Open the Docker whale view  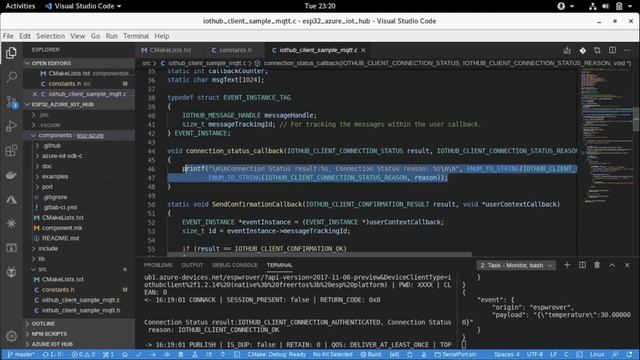click(x=11, y=175)
